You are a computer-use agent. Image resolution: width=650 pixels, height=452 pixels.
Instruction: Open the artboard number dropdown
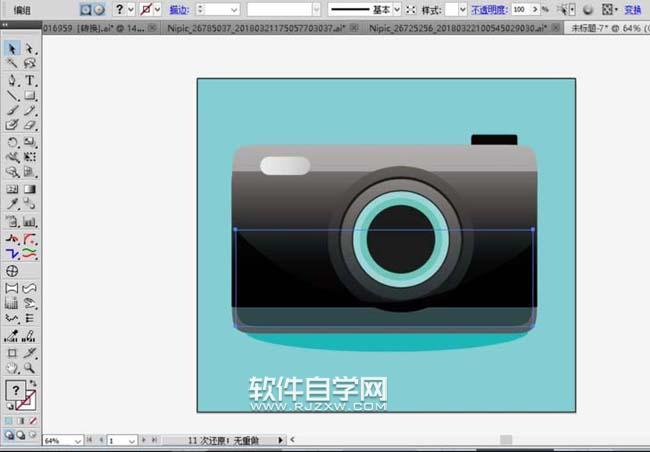tap(132, 440)
